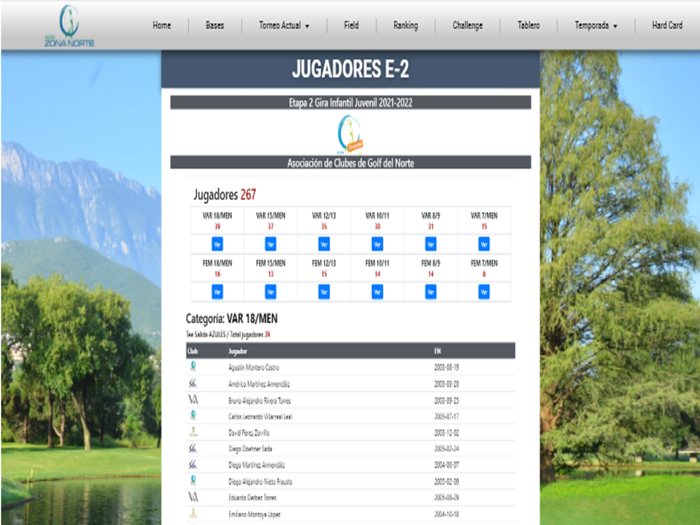The width and height of the screenshot is (700, 525).
Task: Expand the Torneo Actual dropdown
Action: tap(284, 25)
